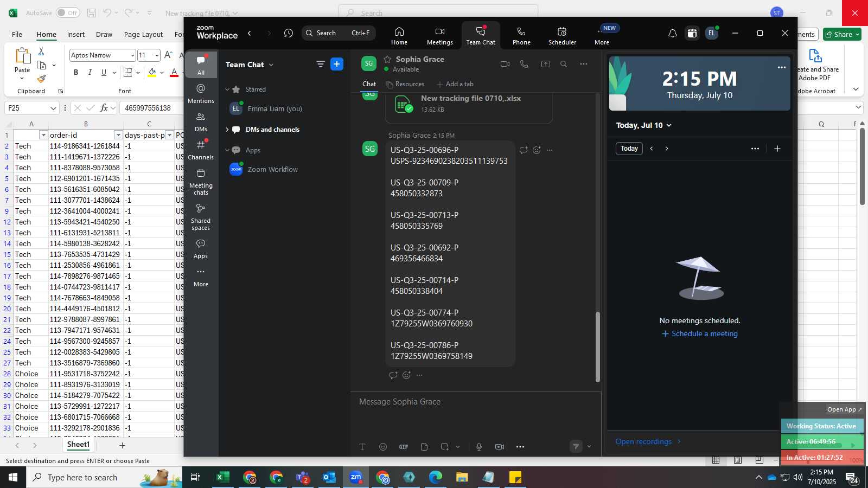The width and height of the screenshot is (868, 488).
Task: Click Add a tab in chat
Action: tap(455, 84)
